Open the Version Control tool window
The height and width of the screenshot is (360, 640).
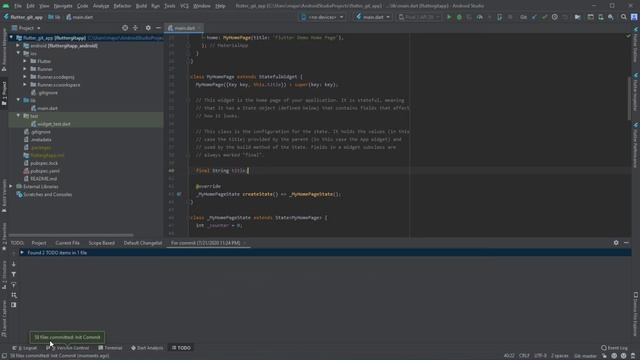tap(68, 348)
